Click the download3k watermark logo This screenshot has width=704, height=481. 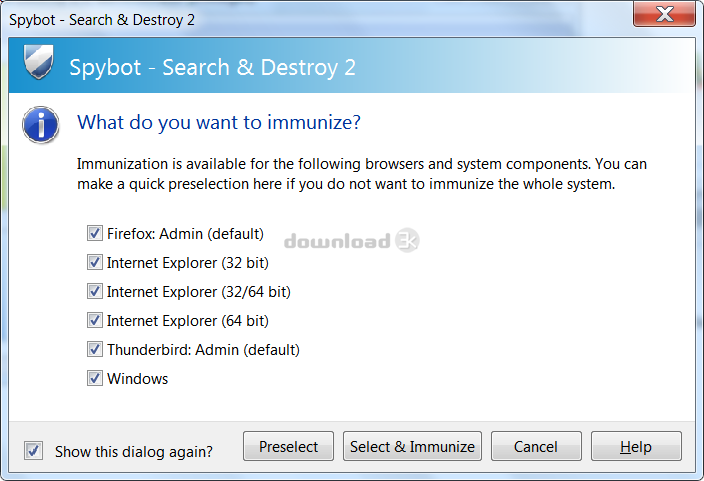click(x=352, y=241)
